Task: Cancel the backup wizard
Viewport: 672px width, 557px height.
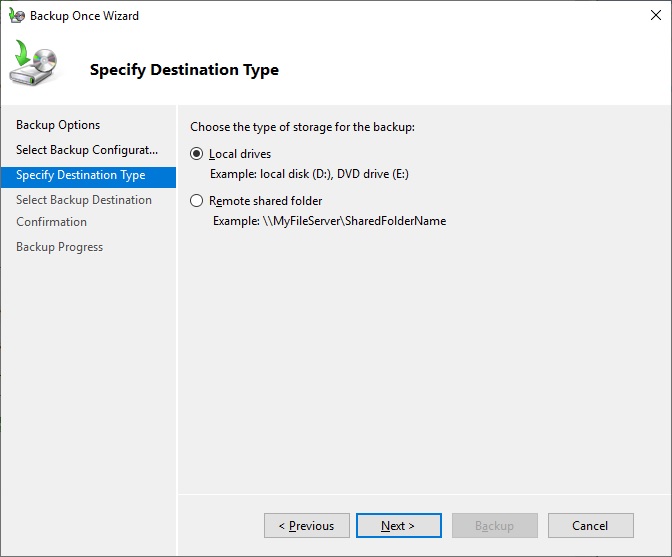Action: (x=590, y=526)
